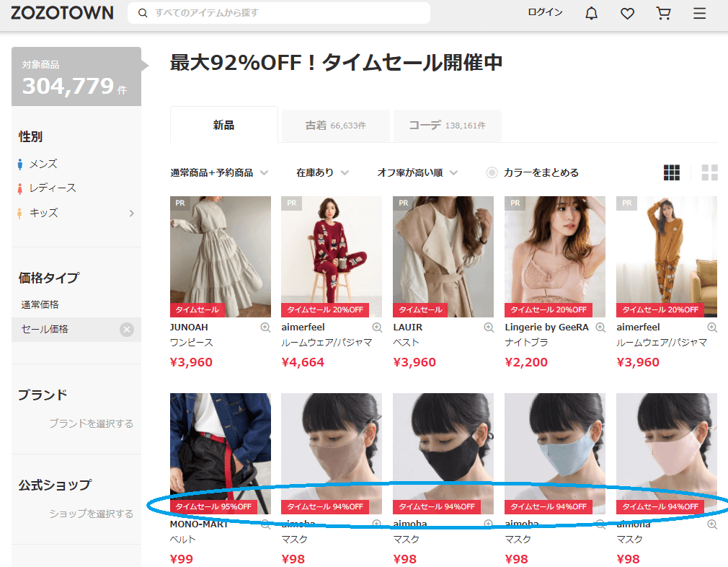The width and height of the screenshot is (728, 567).
Task: Open the black mask product image
Action: pyautogui.click(x=443, y=454)
